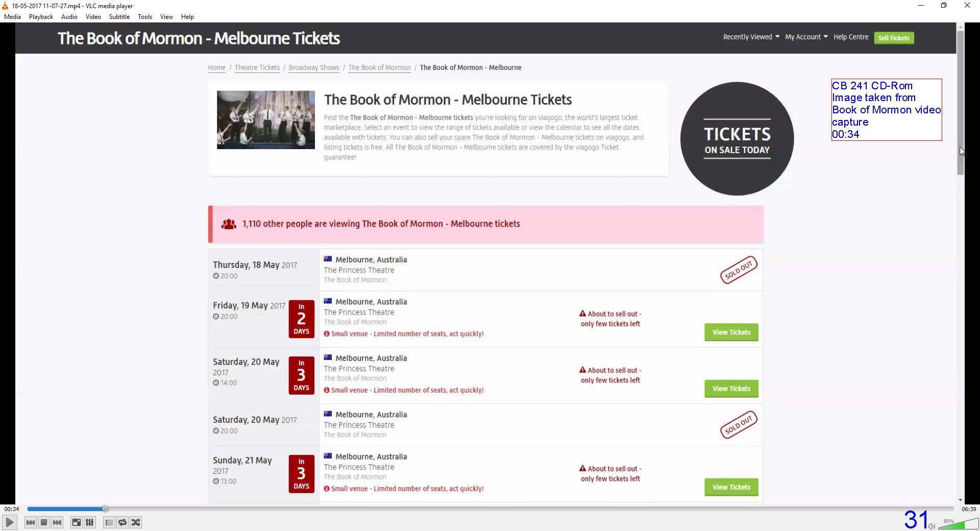Adjust the VLC volume slider
This screenshot has width=980, height=531.
(x=958, y=524)
